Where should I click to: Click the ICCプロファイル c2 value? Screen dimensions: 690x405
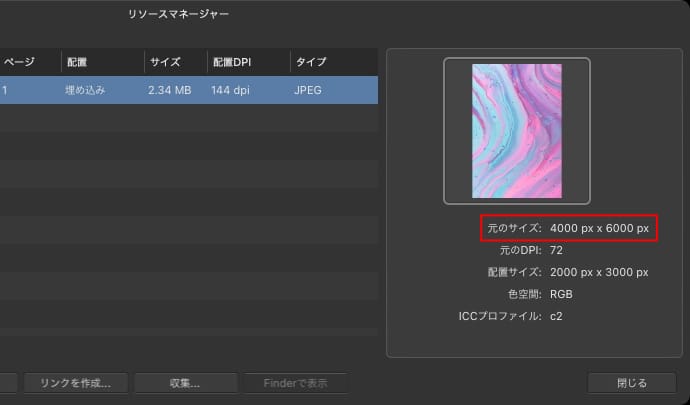click(556, 317)
